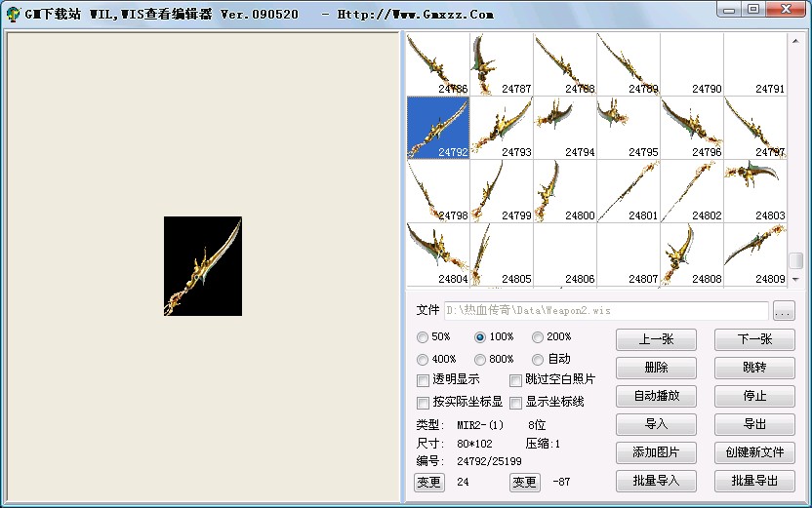Screen dimensions: 812x508
Task: Pick weapon thumbnail 24808
Action: 692,254
